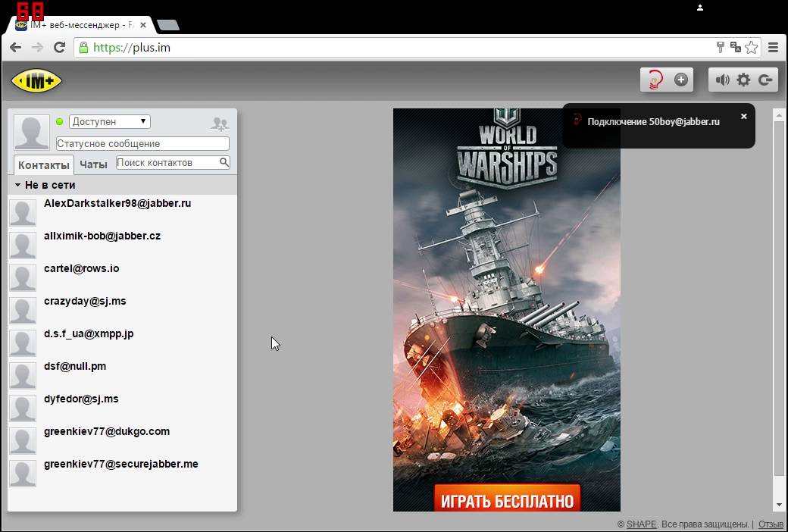The image size is (788, 532).
Task: Click avatar of cartel@rows.io
Action: click(x=23, y=277)
